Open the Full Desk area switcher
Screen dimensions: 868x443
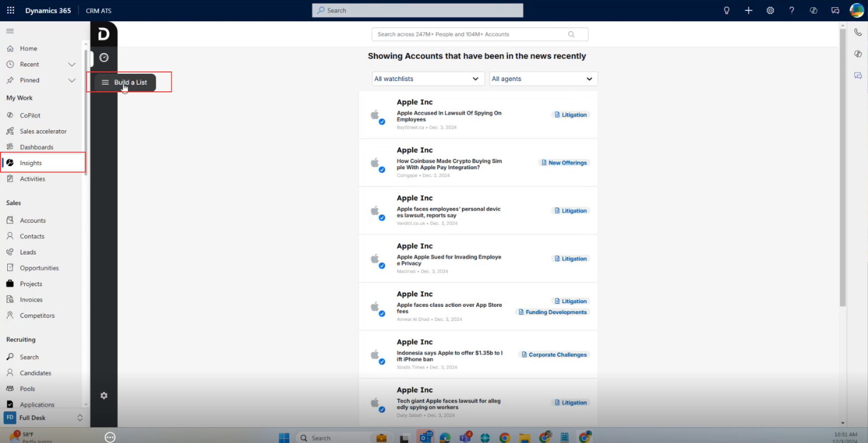43,418
